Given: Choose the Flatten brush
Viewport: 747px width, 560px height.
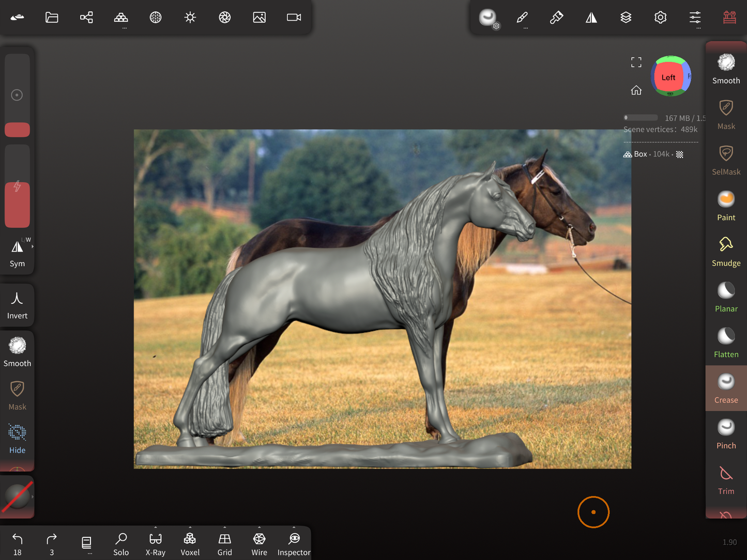Looking at the screenshot, I should 726,343.
